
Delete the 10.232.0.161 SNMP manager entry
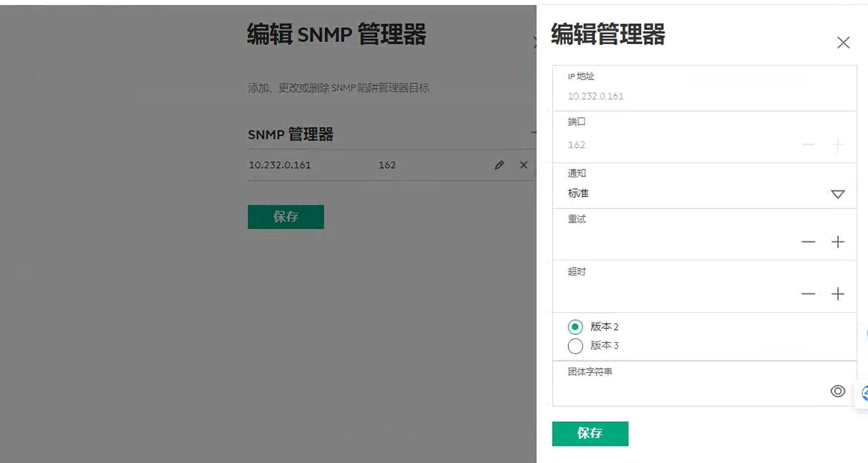pos(524,165)
